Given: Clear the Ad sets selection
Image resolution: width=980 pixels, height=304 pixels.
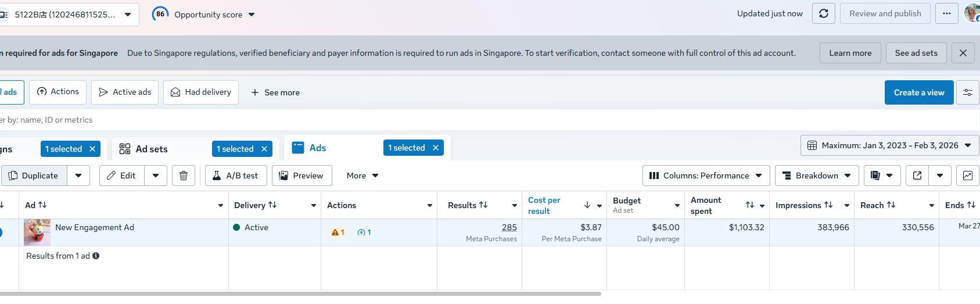Looking at the screenshot, I should coord(264,149).
